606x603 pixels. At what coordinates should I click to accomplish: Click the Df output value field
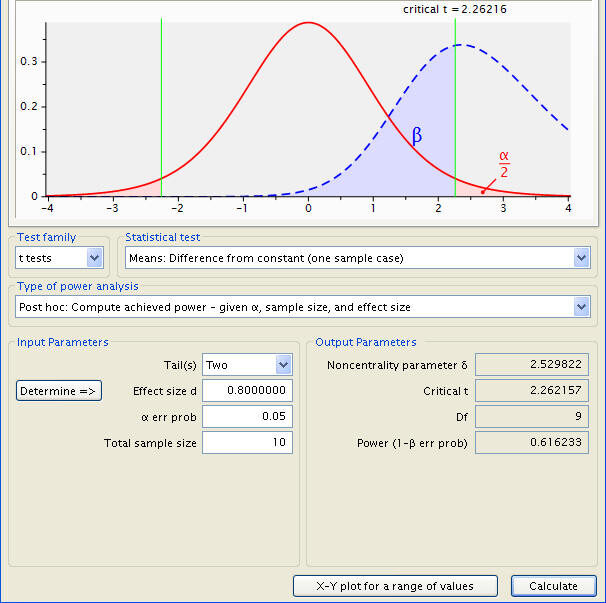click(532, 416)
